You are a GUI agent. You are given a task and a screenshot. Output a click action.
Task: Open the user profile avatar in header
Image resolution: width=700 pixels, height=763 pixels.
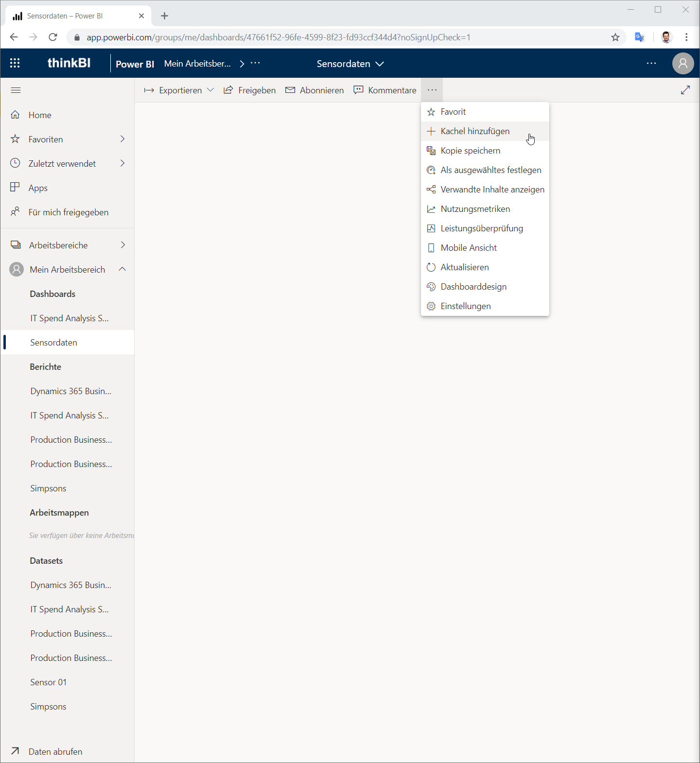(x=683, y=63)
